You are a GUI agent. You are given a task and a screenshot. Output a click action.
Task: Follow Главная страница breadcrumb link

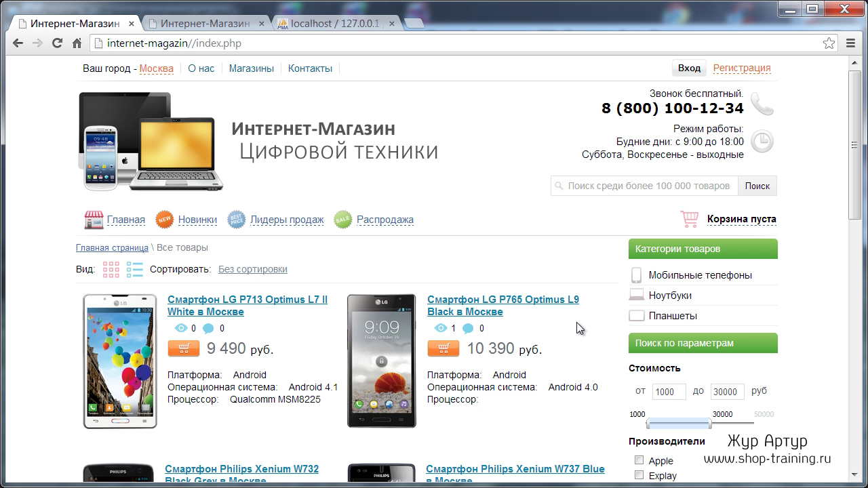pyautogui.click(x=112, y=248)
